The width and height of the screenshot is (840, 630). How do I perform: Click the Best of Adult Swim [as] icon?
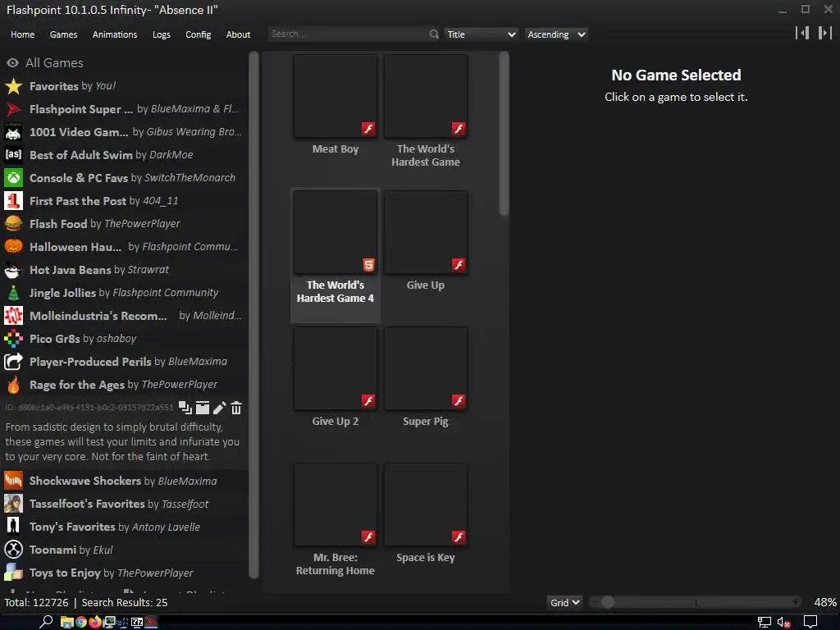pos(13,155)
